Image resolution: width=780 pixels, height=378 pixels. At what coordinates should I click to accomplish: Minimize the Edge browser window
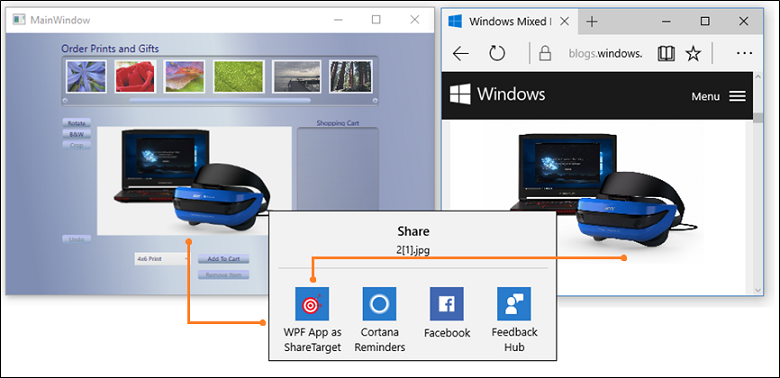coord(667,21)
